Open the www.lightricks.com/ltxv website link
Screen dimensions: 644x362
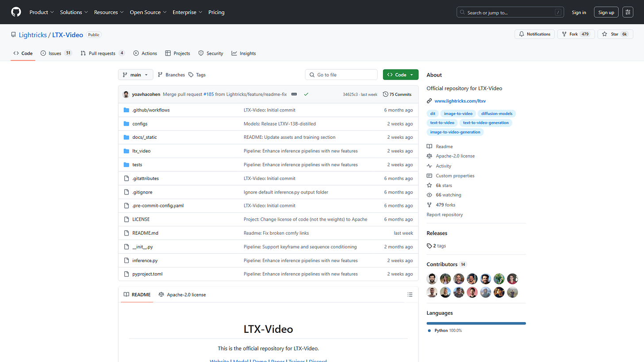point(460,101)
